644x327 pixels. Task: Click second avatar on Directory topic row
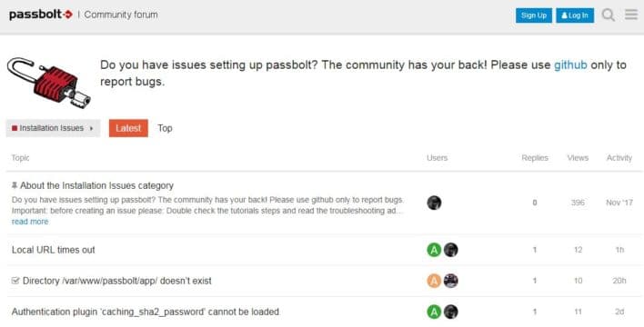point(451,281)
